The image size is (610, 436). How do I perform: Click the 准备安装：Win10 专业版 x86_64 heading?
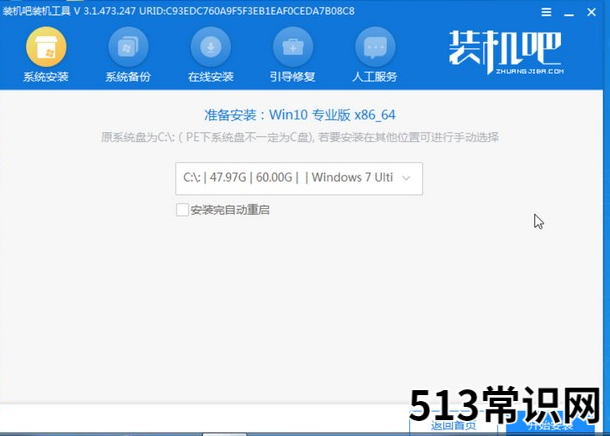coord(300,115)
